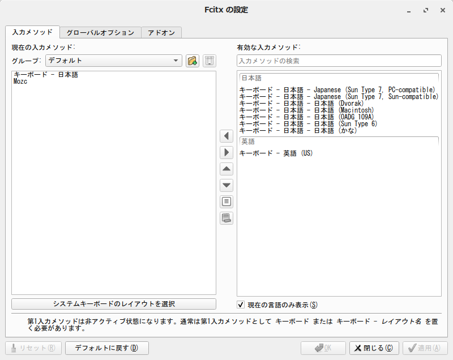This screenshot has height=360, width=453.
Task: Click the OK button
Action: (x=323, y=348)
